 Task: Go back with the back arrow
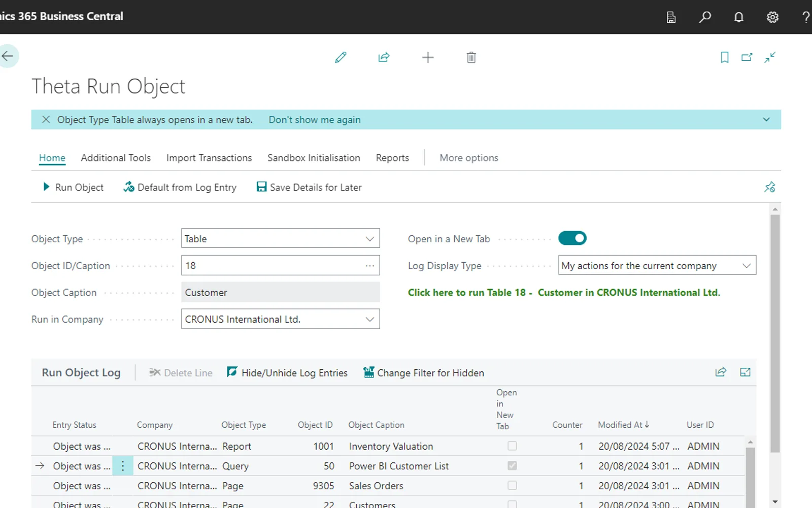(x=8, y=56)
